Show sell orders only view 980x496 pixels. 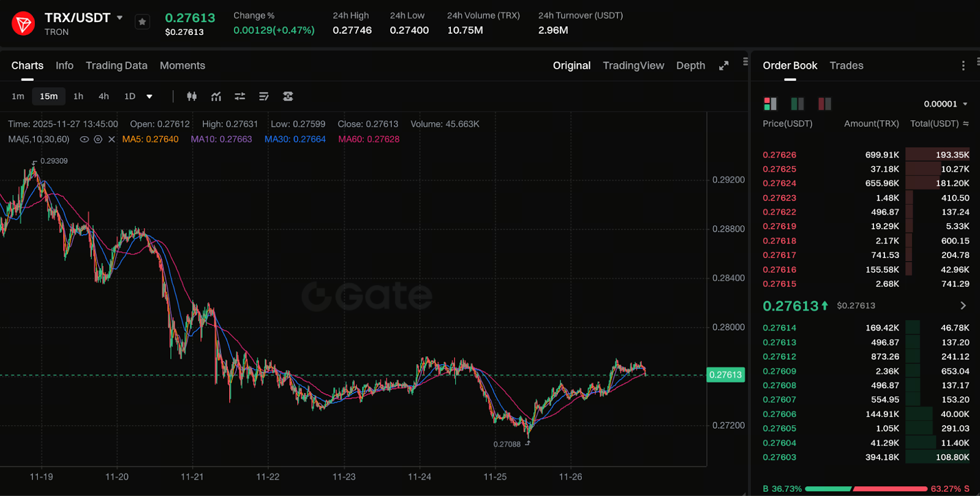824,104
